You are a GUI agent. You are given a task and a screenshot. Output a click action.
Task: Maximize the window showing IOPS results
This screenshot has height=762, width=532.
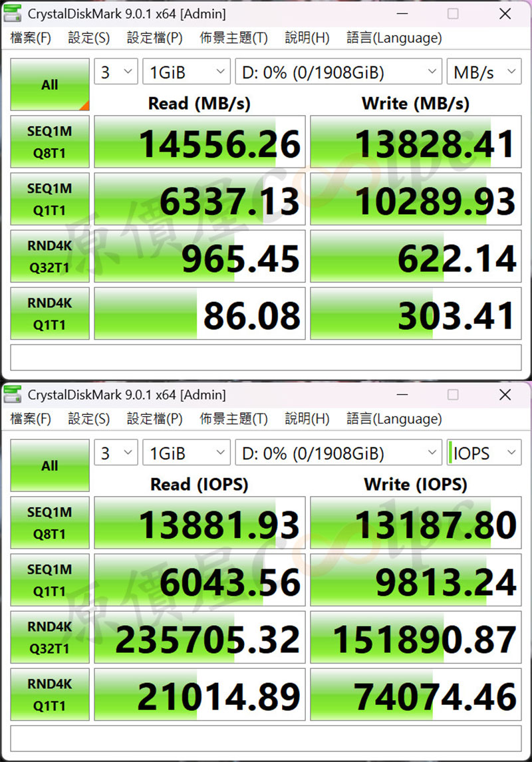coord(453,394)
